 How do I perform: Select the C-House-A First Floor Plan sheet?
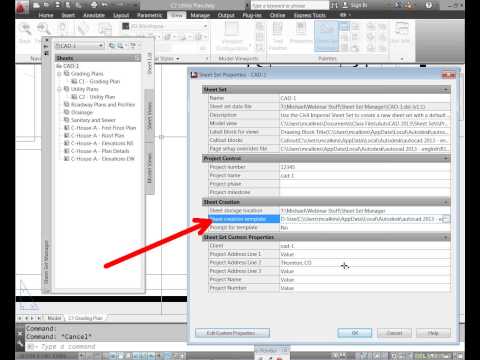point(100,128)
